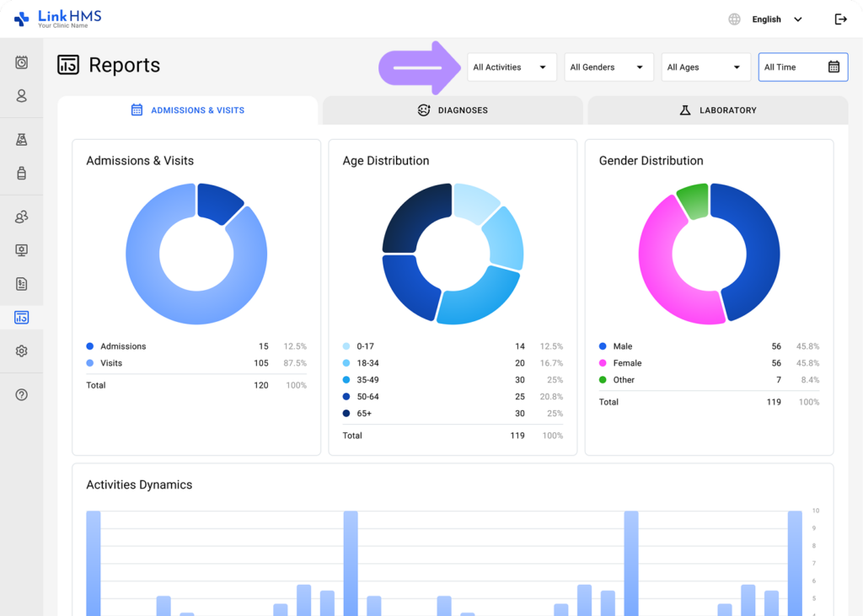Open the appointments calendar from the sidebar
This screenshot has height=616, width=863.
[21, 62]
